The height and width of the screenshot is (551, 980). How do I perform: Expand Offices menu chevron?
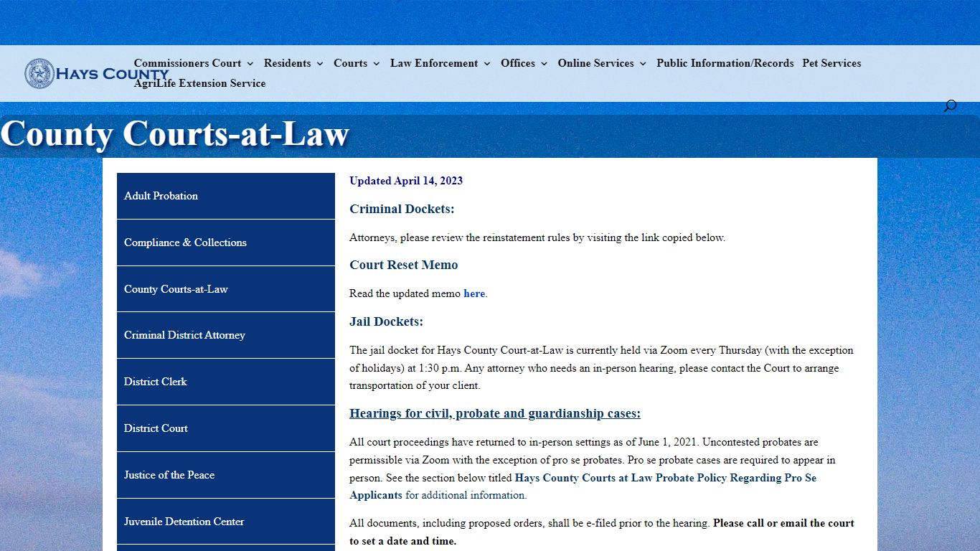pyautogui.click(x=544, y=64)
